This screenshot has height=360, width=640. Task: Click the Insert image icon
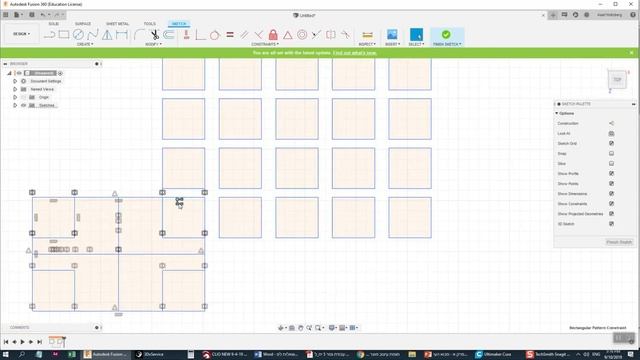[x=392, y=35]
